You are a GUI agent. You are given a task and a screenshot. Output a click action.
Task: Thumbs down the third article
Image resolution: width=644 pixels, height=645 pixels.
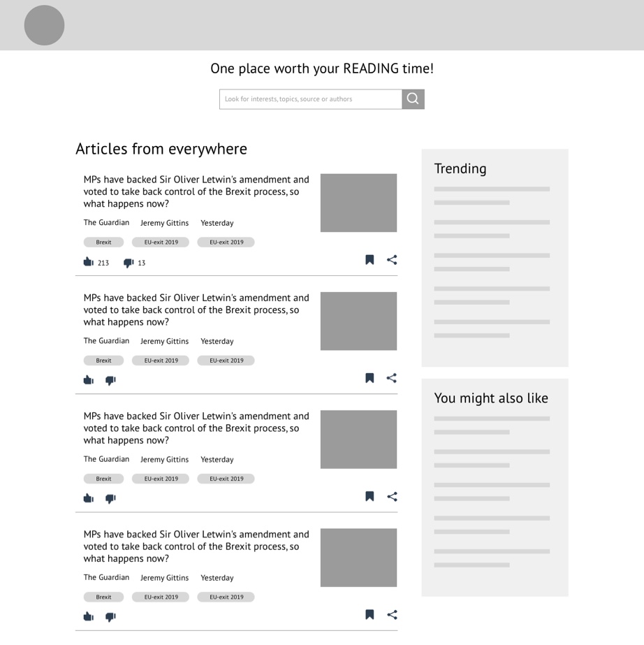[x=110, y=499]
